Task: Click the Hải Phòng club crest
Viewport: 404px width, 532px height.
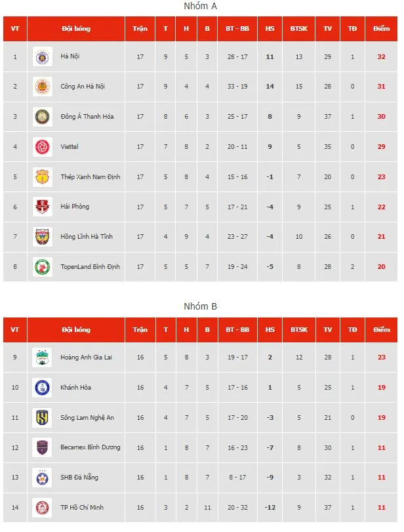Action: [x=43, y=207]
